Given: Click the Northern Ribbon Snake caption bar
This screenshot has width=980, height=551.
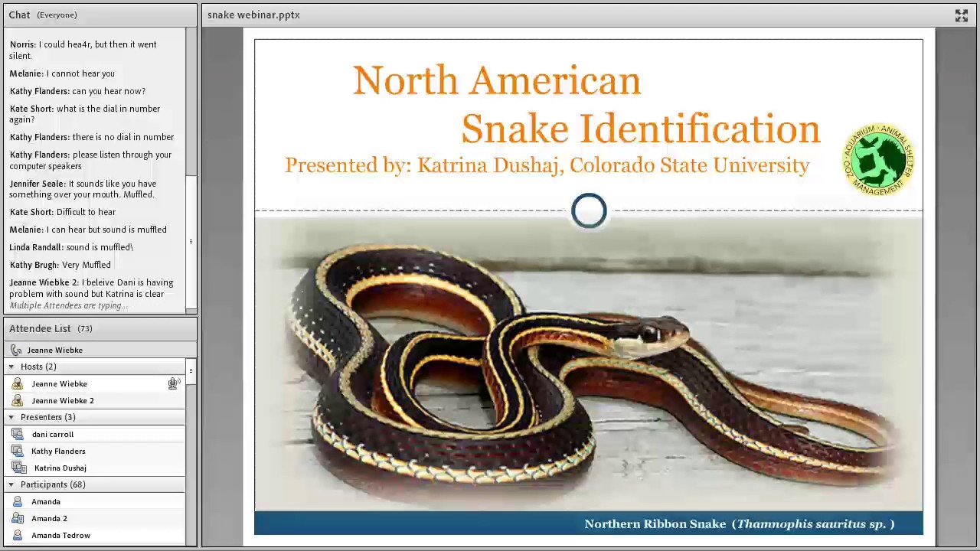Looking at the screenshot, I should 588,523.
